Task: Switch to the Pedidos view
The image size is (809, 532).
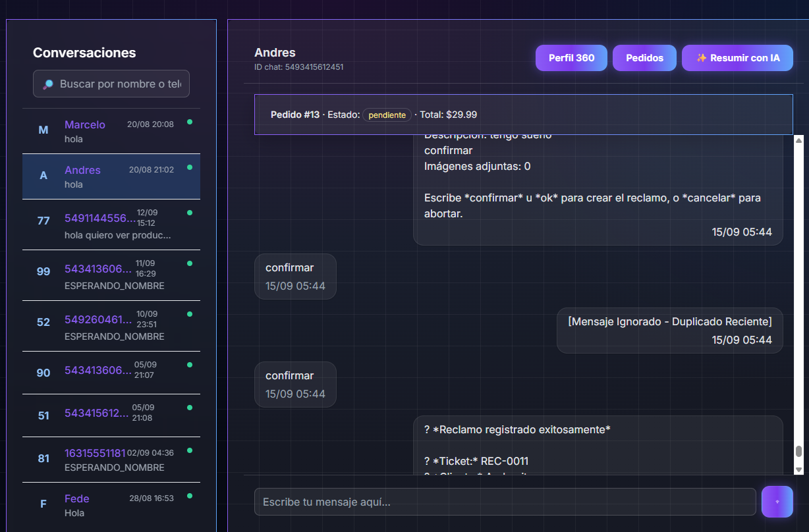Action: (644, 57)
